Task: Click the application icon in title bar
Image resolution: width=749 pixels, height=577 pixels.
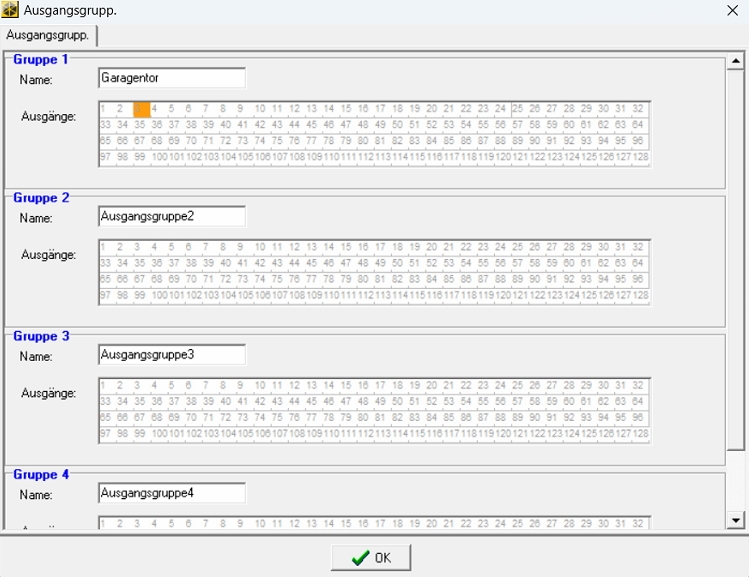Action: (x=11, y=11)
